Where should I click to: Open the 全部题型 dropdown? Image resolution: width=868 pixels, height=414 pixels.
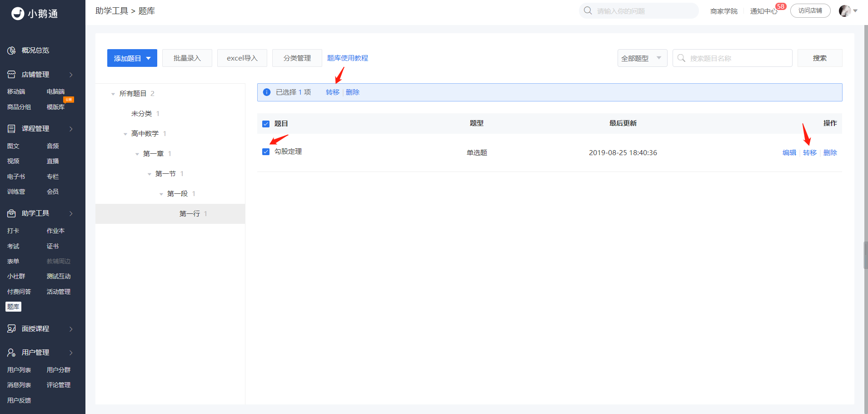[642, 58]
